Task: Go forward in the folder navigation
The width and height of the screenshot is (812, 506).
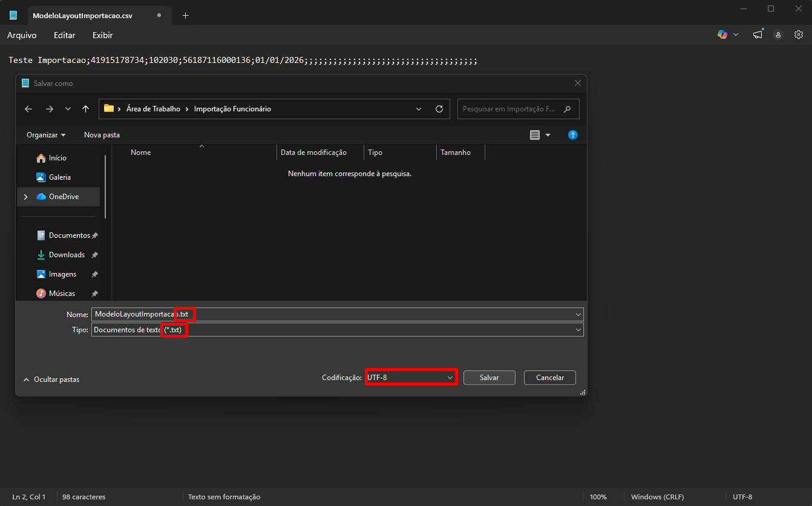Action: (50, 109)
